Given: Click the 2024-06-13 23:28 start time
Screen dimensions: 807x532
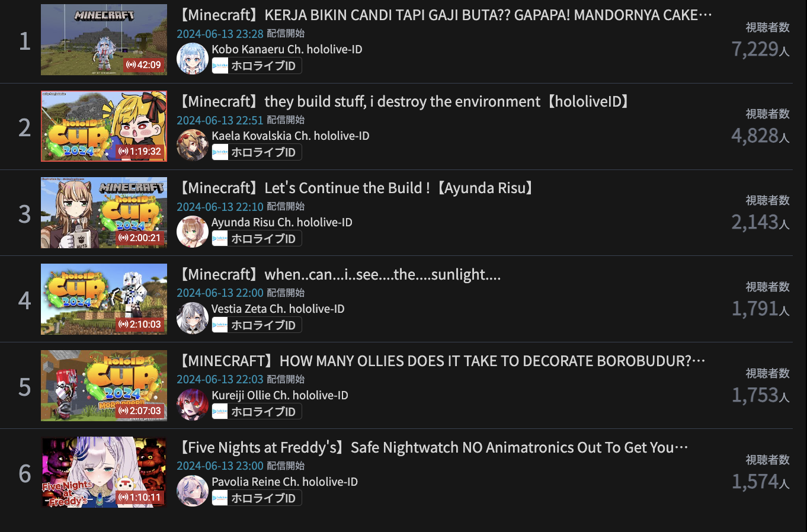Looking at the screenshot, I should click(x=220, y=34).
